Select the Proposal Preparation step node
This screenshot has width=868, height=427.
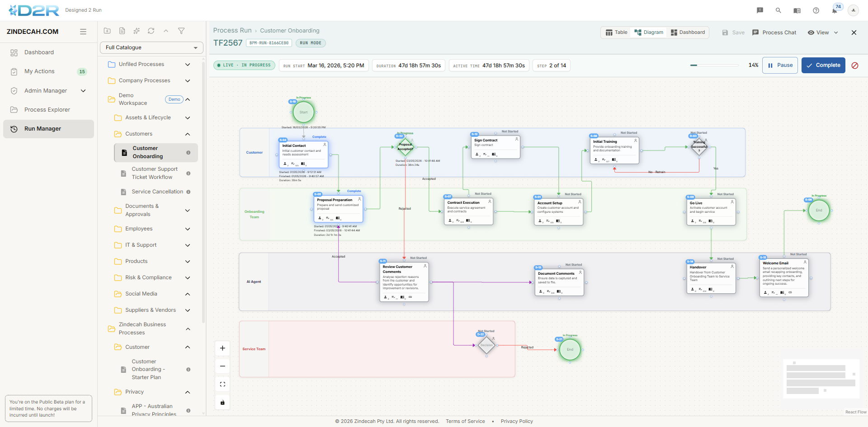coord(338,209)
